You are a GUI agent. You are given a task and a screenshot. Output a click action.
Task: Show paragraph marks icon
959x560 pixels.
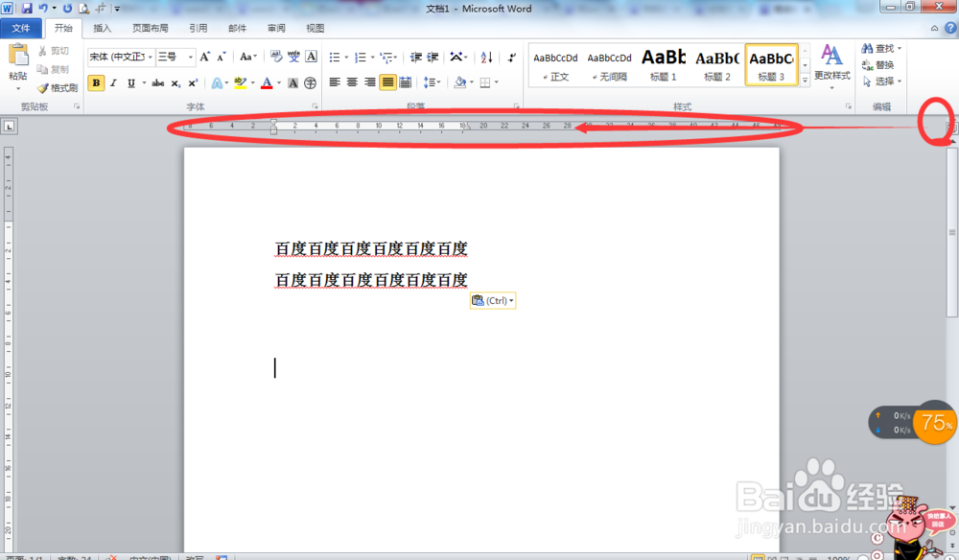(512, 57)
